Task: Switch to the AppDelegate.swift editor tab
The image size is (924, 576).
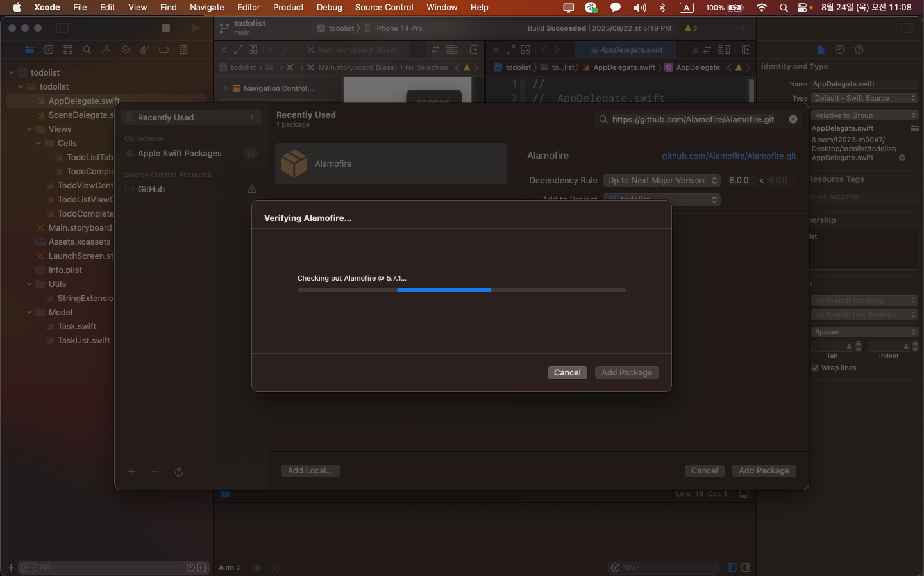Action: (626, 50)
